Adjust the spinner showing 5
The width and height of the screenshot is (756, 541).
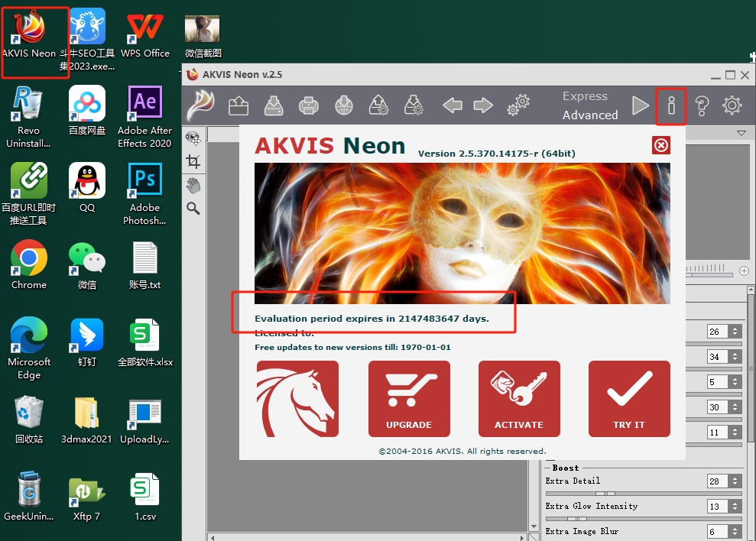[x=735, y=382]
